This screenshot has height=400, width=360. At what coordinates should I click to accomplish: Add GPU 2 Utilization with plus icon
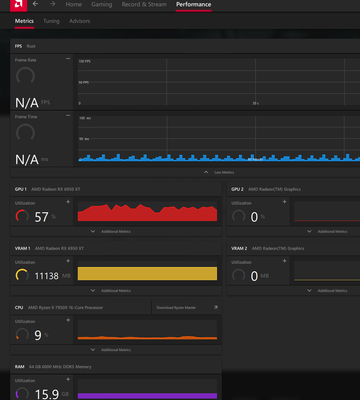coord(284,202)
